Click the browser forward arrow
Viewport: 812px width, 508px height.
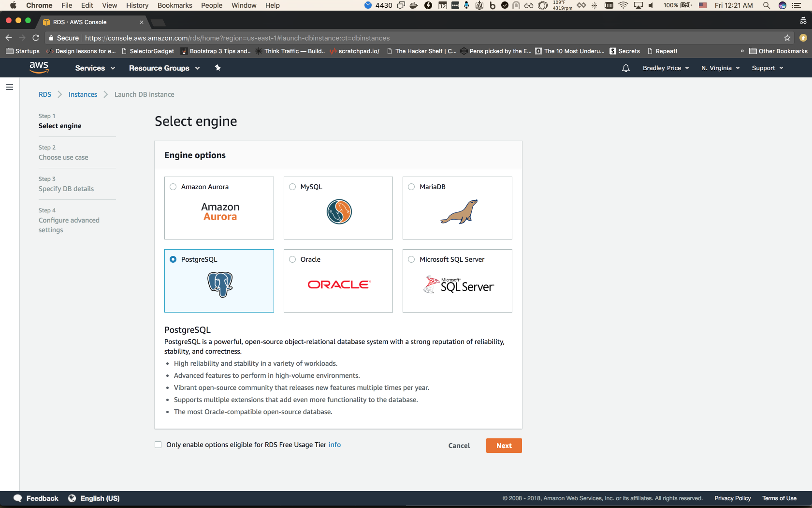pos(22,38)
